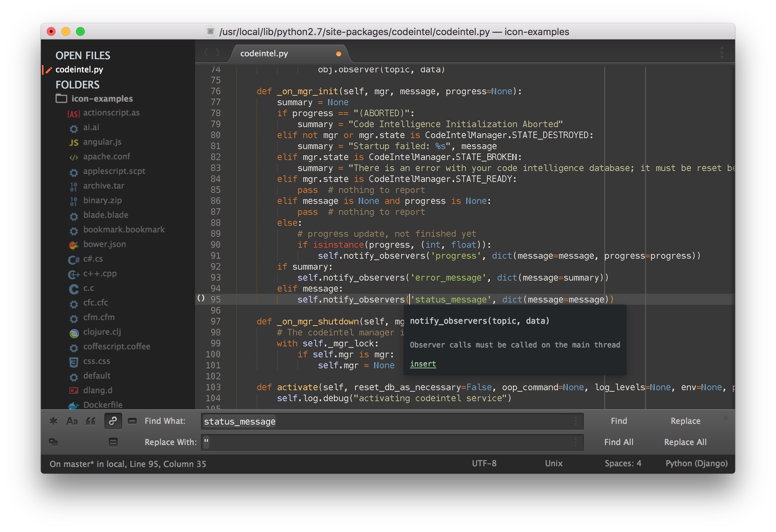Click the Replace All button
This screenshot has height=532, width=776.
(x=685, y=442)
